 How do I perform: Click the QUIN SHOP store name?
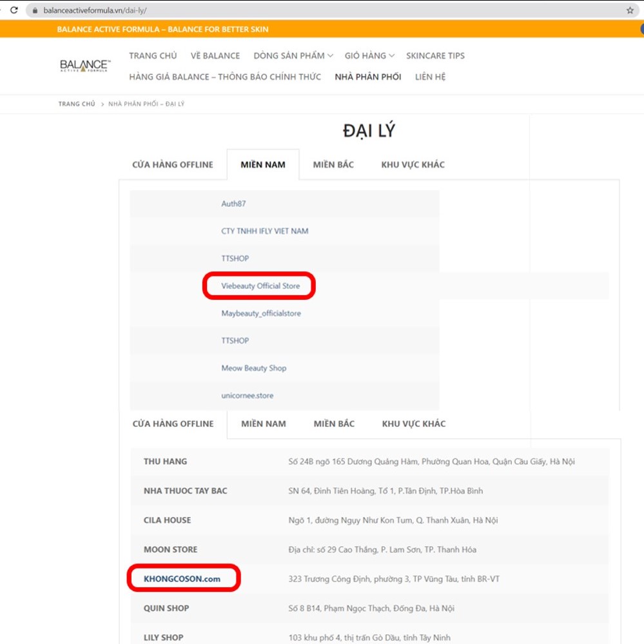click(166, 609)
